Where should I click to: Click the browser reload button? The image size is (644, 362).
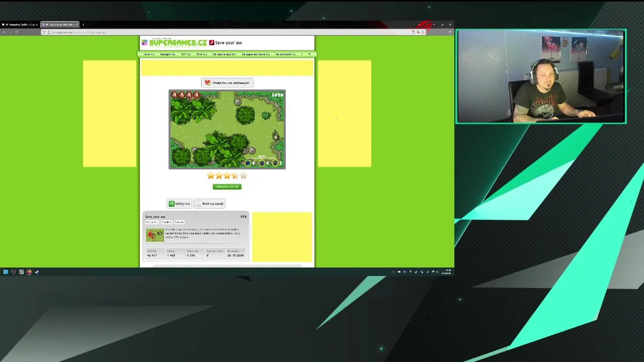[x=17, y=32]
